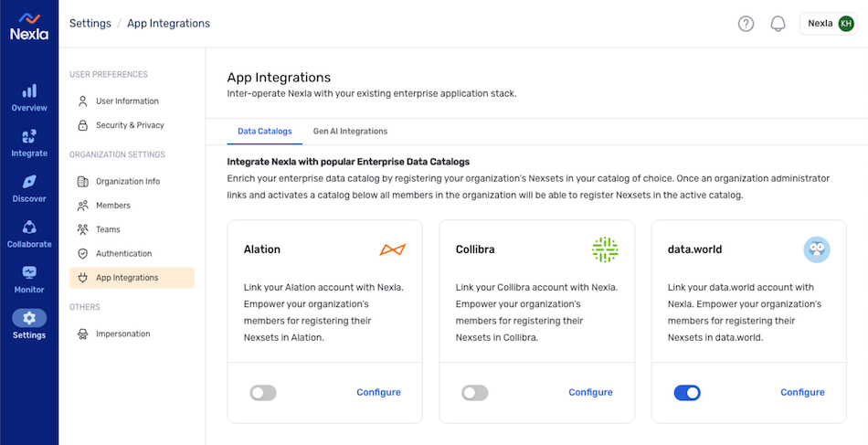This screenshot has height=445, width=868.
Task: Open the Nexla KH account menu
Action: point(828,24)
